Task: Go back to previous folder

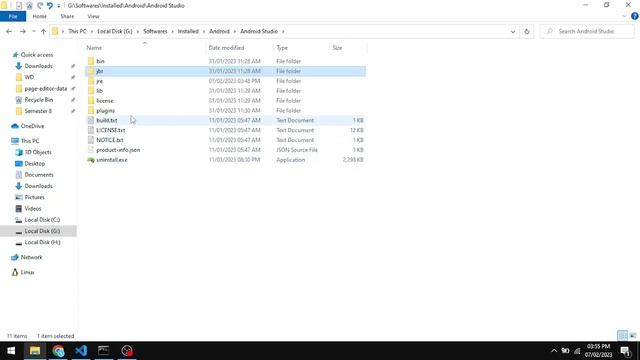Action: point(9,31)
